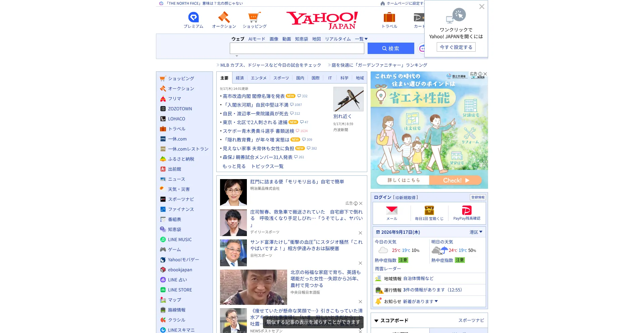This screenshot has width=644, height=333.
Task: Close the 省エネ性能 banner advertisement
Action: pyautogui.click(x=485, y=74)
